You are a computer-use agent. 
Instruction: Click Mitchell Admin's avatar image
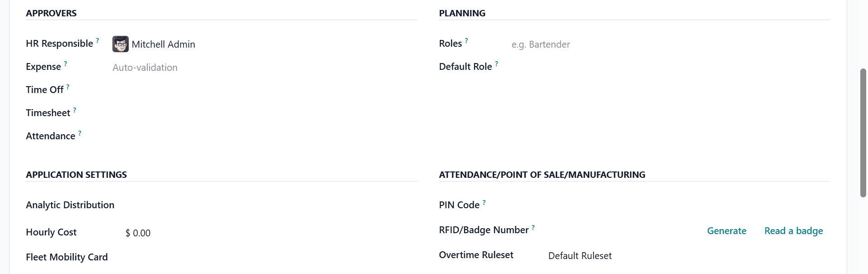coord(120,44)
